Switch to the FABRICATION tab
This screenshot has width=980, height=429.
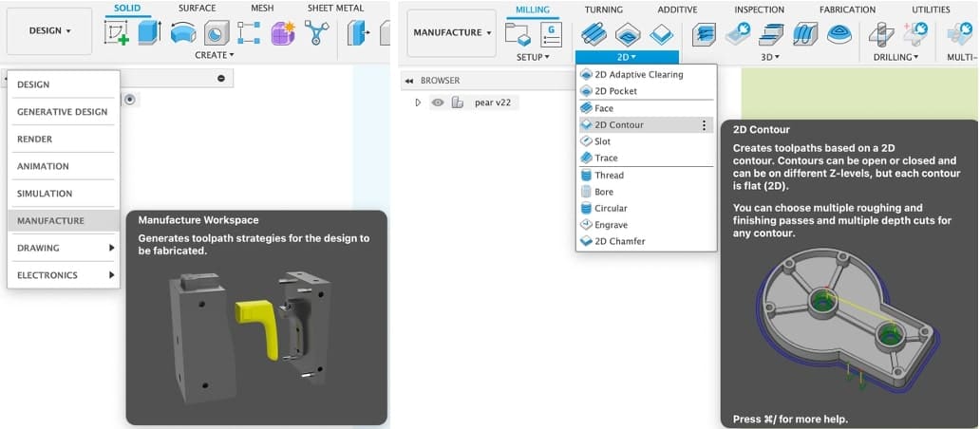(x=847, y=9)
